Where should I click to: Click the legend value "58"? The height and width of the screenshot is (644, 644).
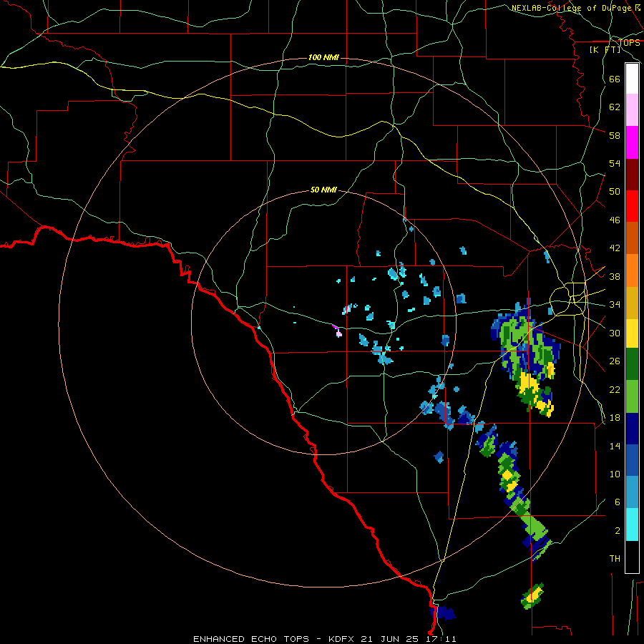point(615,135)
